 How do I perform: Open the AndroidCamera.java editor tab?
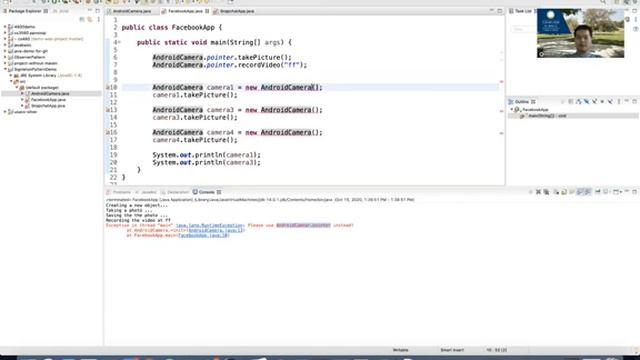pyautogui.click(x=131, y=11)
